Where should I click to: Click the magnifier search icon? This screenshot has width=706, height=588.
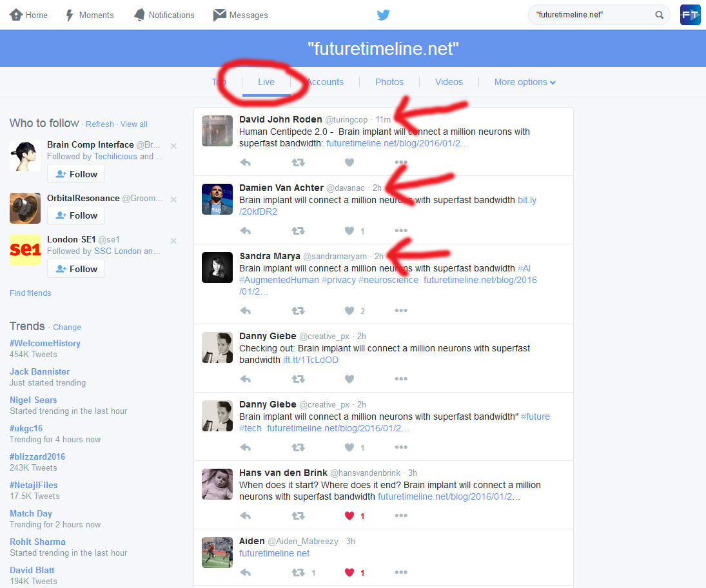coord(659,15)
